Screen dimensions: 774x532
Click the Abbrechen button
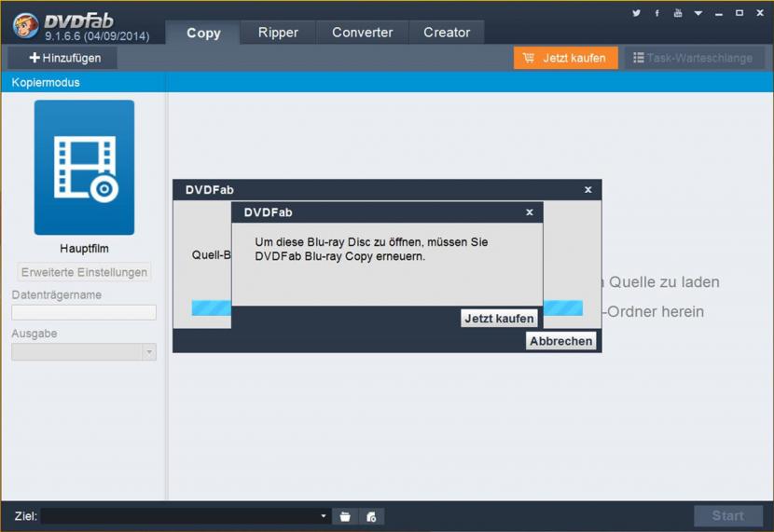coord(560,341)
